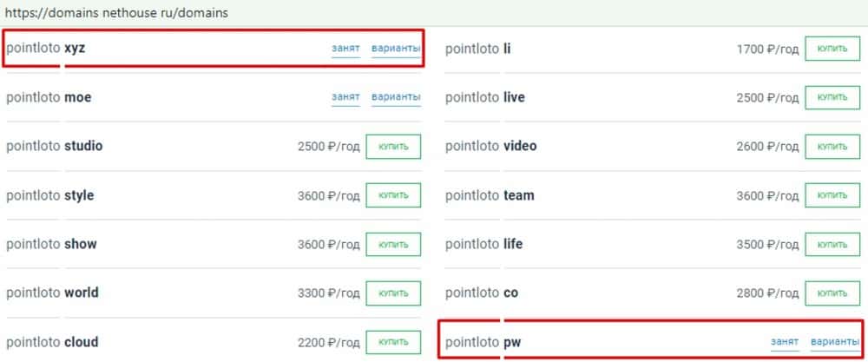Click Купить for pointloto team
The image size is (868, 362).
832,196
